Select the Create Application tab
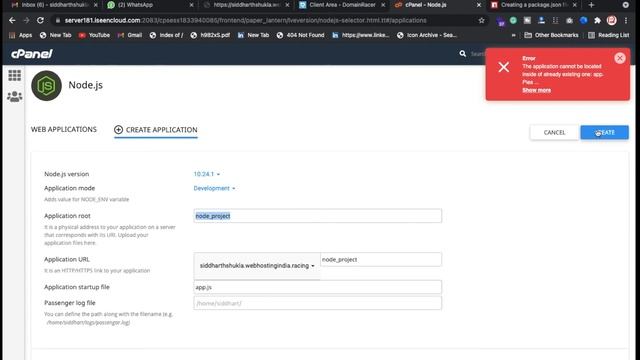This screenshot has width=640, height=360. tap(156, 130)
